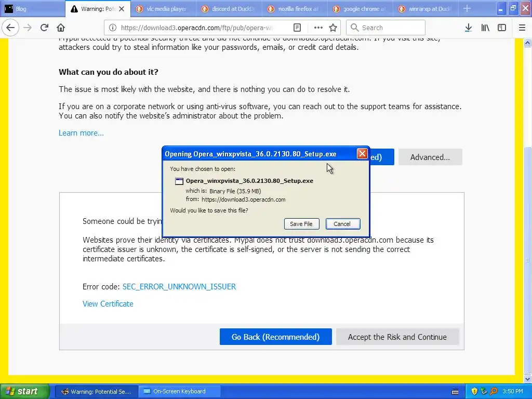The image size is (532, 399).
Task: Focus the Search input field
Action: tap(386, 28)
